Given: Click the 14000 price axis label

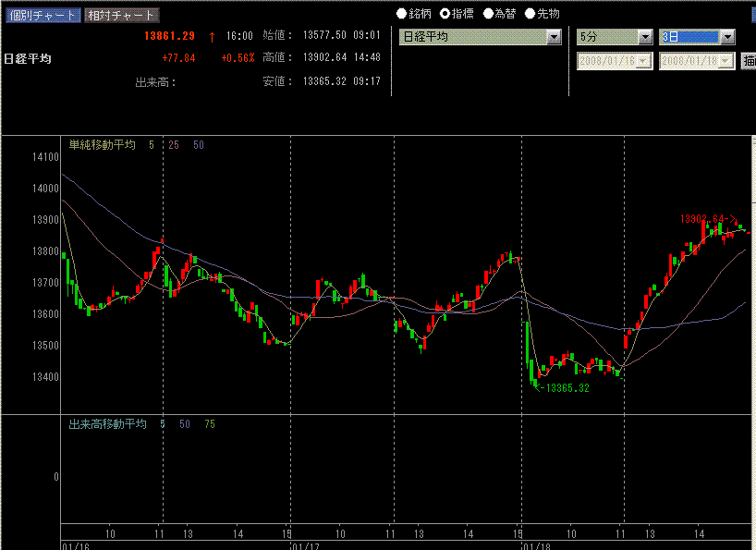Looking at the screenshot, I should pos(44,189).
